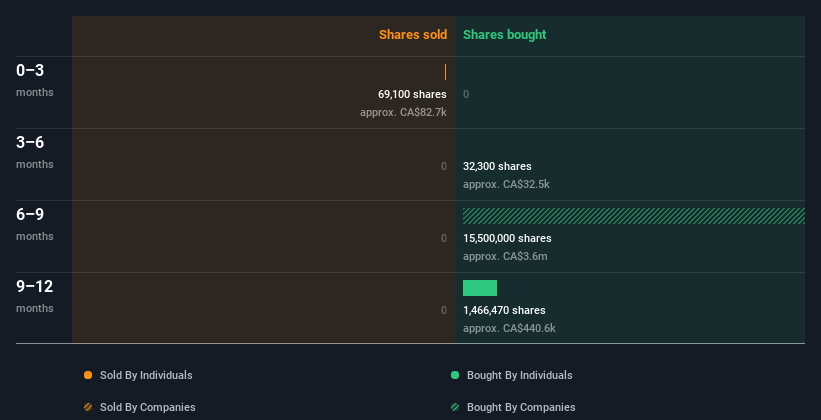Click the striped green bar for 6–9 months
The height and width of the screenshot is (420, 821).
634,216
